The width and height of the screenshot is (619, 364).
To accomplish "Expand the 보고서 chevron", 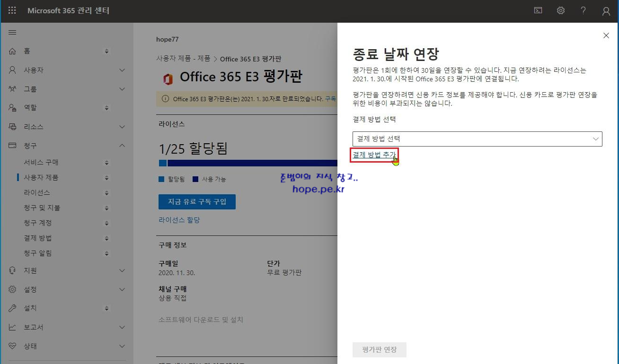I will point(122,327).
